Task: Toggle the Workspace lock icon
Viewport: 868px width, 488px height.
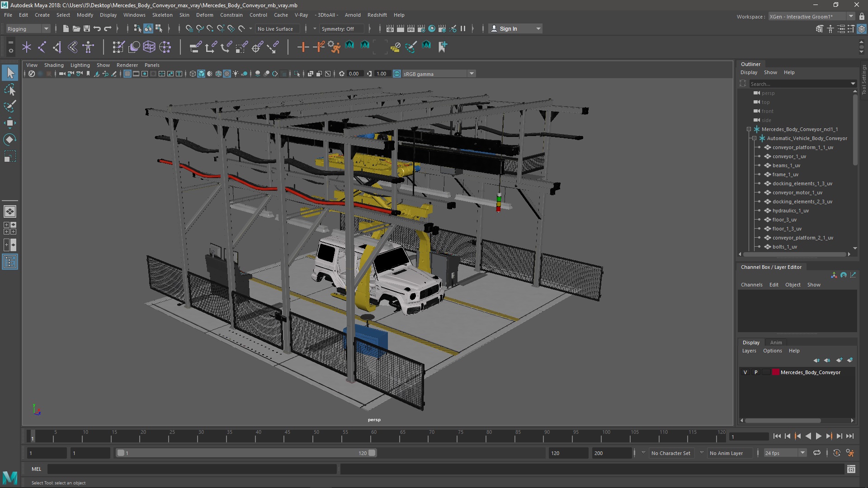Action: point(862,16)
